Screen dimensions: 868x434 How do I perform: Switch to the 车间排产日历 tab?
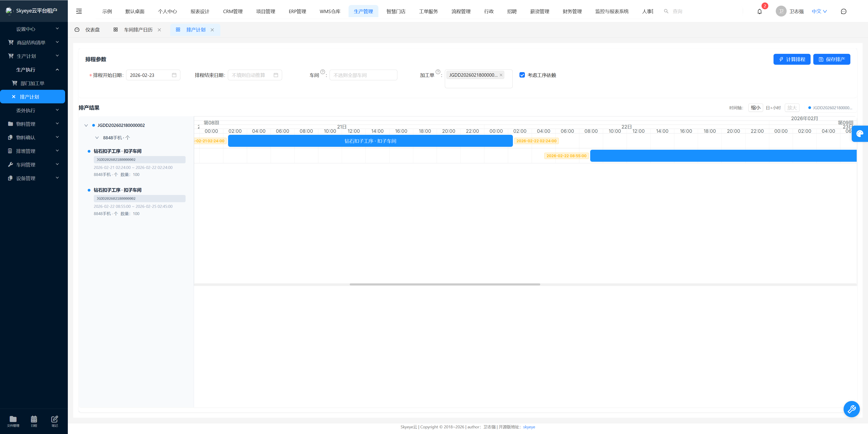(138, 30)
